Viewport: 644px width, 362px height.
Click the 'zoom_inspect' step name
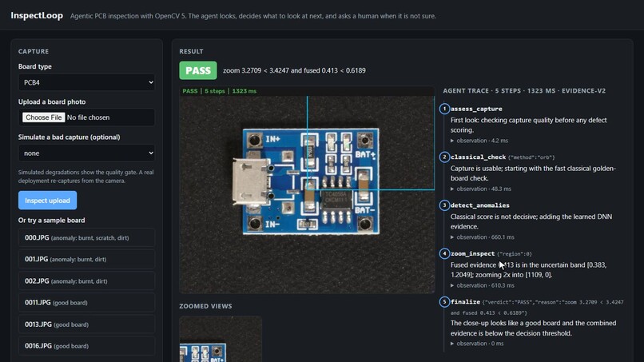coord(472,253)
